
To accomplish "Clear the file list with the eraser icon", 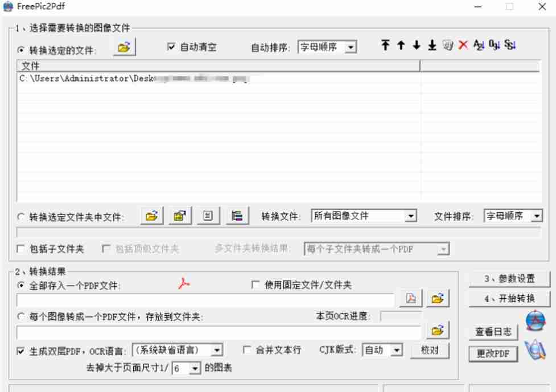I will pos(448,45).
